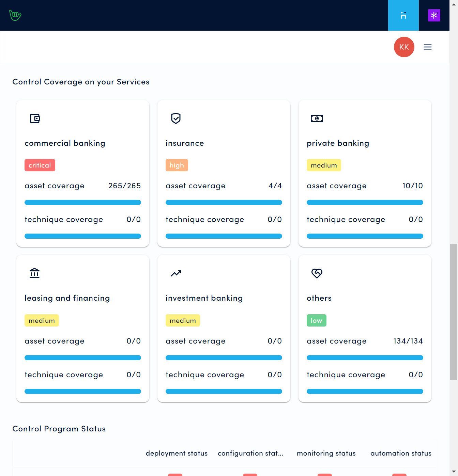The height and width of the screenshot is (476, 458).
Task: Click the KK user avatar
Action: click(x=404, y=47)
